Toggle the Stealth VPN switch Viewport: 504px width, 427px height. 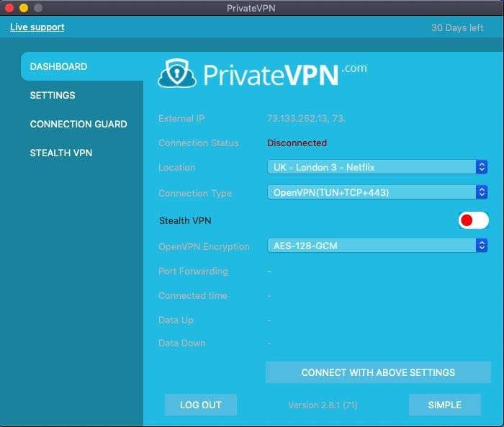coord(473,220)
